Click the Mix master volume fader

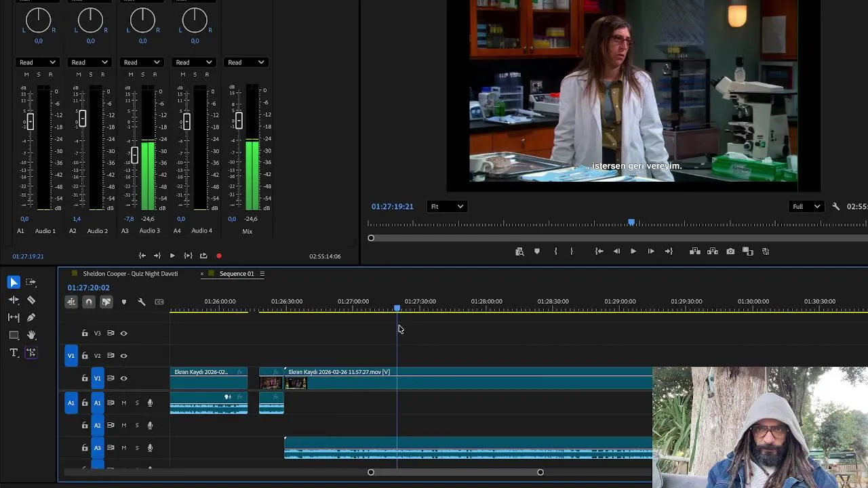pyautogui.click(x=239, y=121)
